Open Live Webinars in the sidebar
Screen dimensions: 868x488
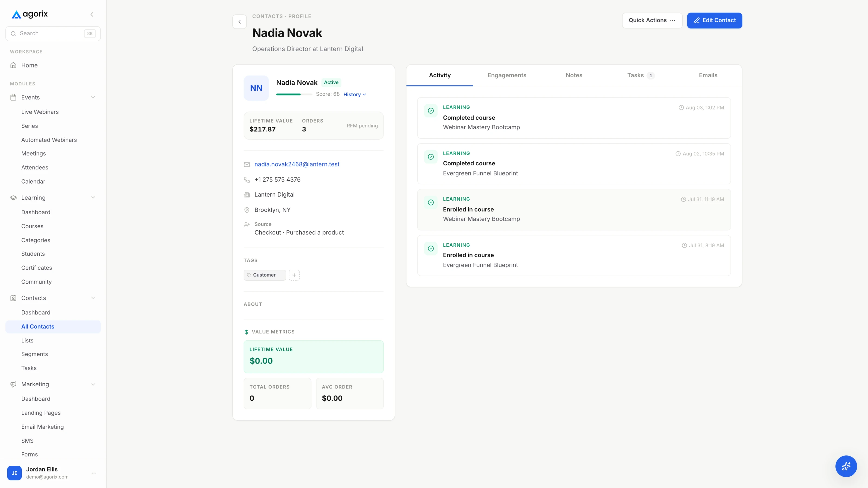[40, 112]
